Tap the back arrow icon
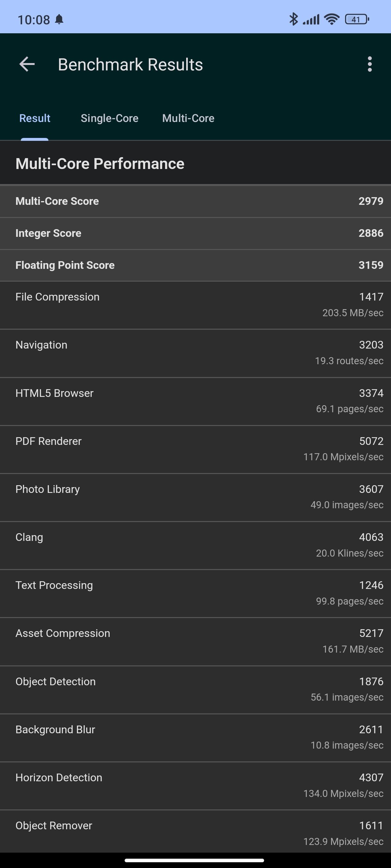Image resolution: width=391 pixels, height=868 pixels. [x=27, y=64]
